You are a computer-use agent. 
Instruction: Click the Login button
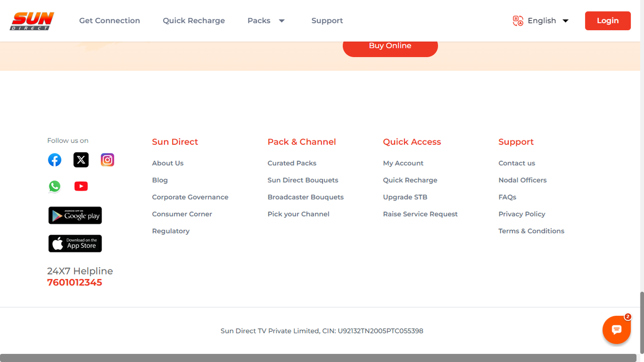[608, 21]
